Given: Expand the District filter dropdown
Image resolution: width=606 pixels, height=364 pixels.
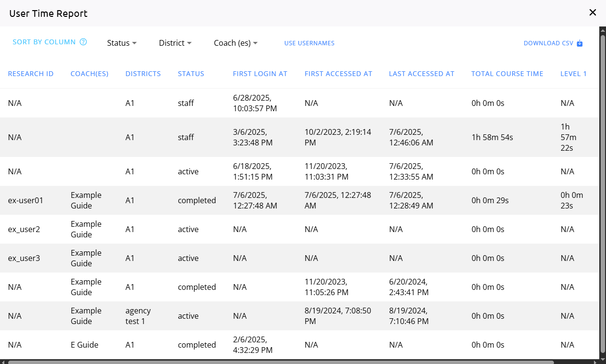Looking at the screenshot, I should tap(175, 43).
